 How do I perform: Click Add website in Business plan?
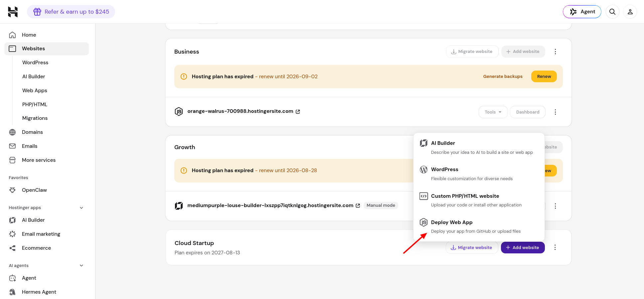pos(523,52)
